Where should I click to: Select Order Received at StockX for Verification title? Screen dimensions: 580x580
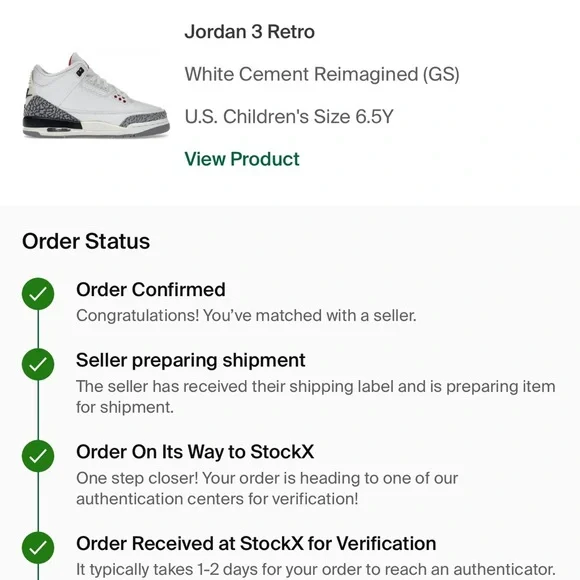(256, 543)
